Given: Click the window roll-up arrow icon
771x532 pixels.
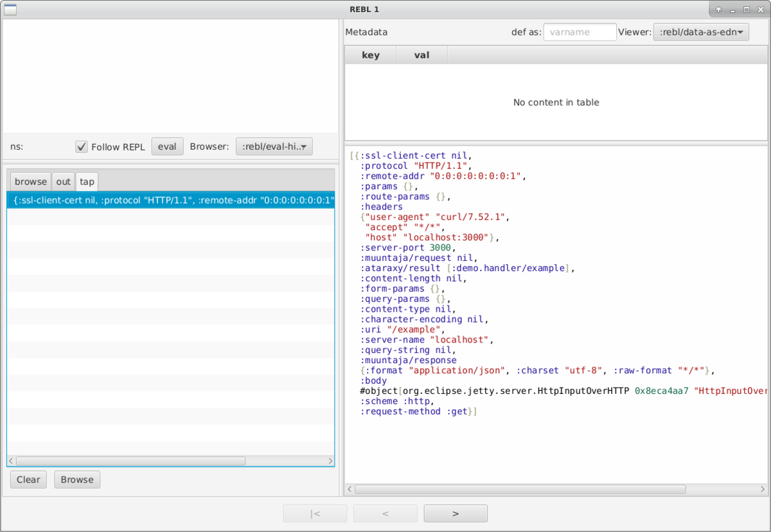Looking at the screenshot, I should (718, 9).
